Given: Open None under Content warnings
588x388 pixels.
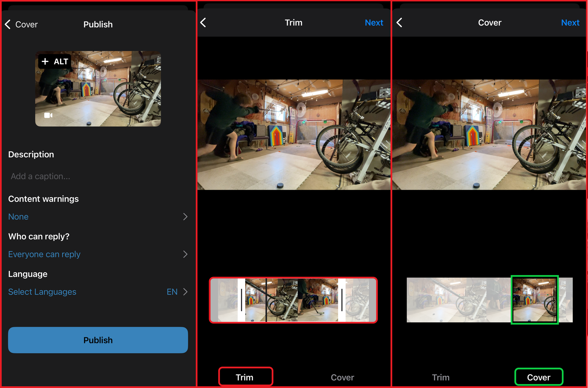Looking at the screenshot, I should click(x=18, y=217).
